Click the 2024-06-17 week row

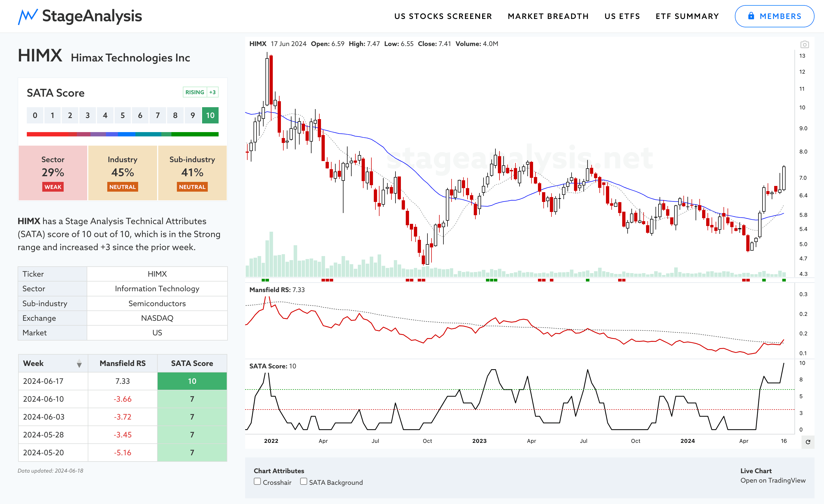(123, 381)
